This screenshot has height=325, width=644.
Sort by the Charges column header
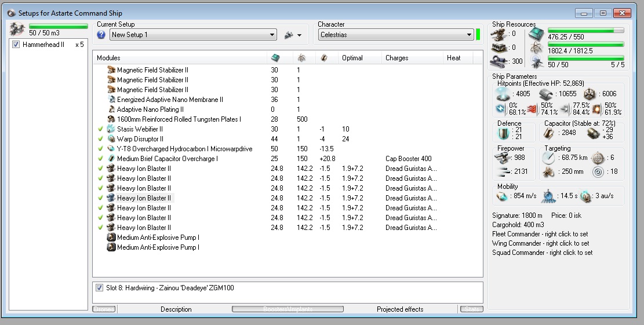412,58
